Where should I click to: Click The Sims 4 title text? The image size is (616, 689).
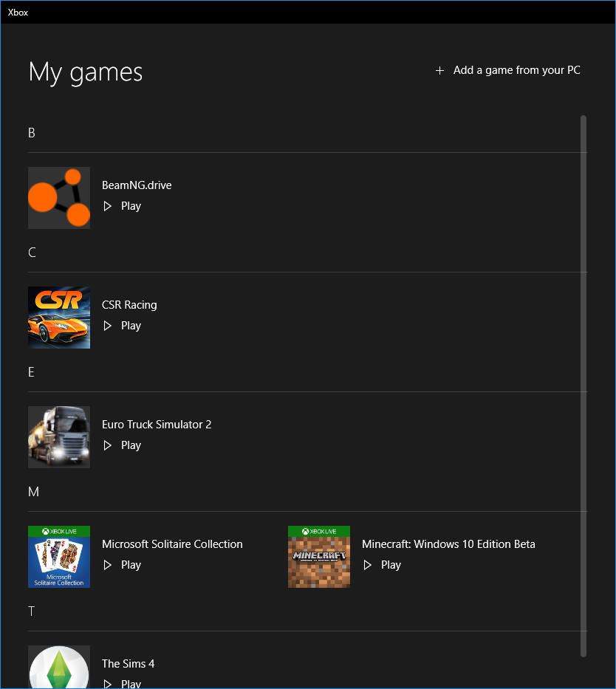pyautogui.click(x=129, y=663)
